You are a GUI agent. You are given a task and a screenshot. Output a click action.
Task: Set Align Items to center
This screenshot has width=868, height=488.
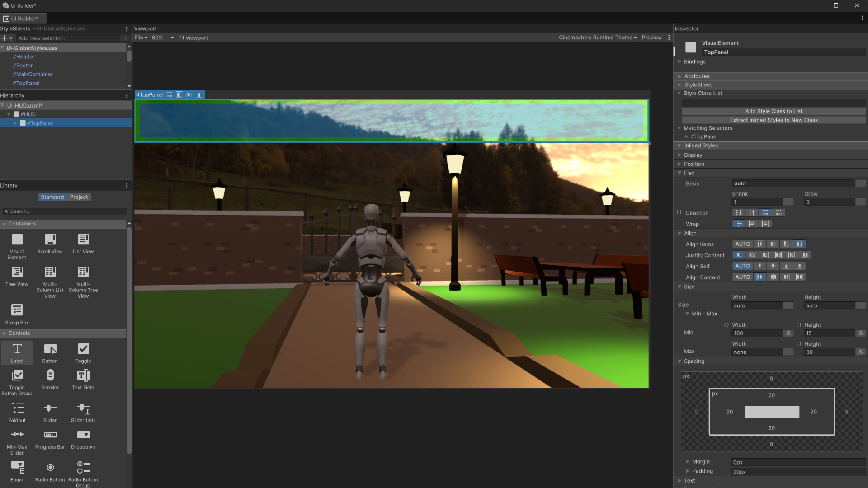coord(773,244)
